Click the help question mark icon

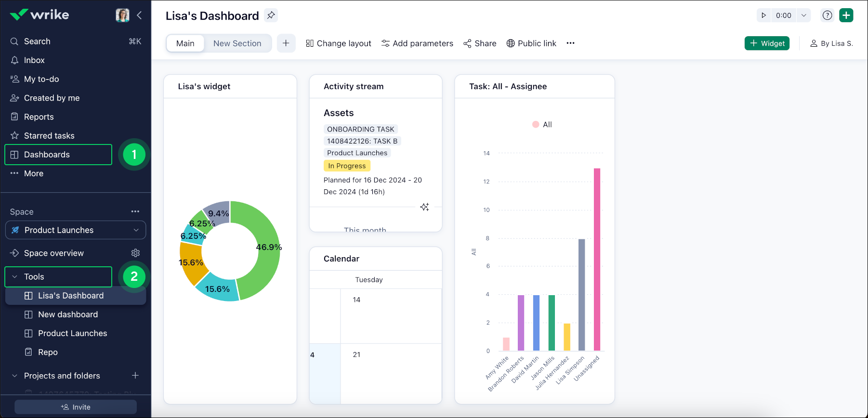pyautogui.click(x=827, y=15)
